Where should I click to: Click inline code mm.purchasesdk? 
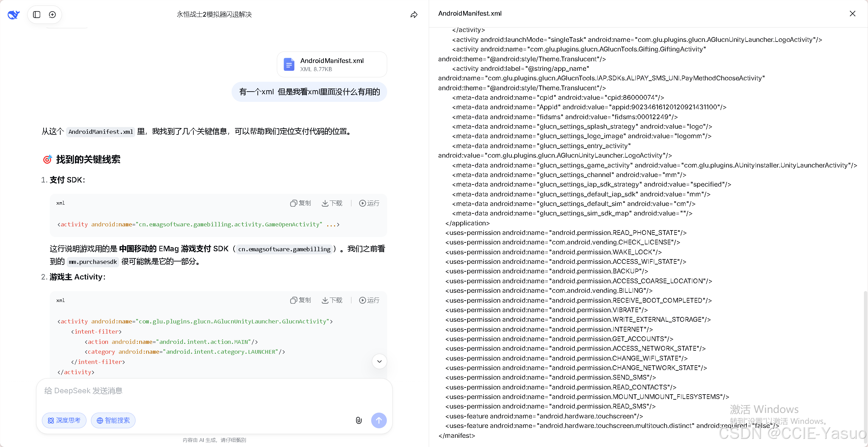pyautogui.click(x=93, y=262)
